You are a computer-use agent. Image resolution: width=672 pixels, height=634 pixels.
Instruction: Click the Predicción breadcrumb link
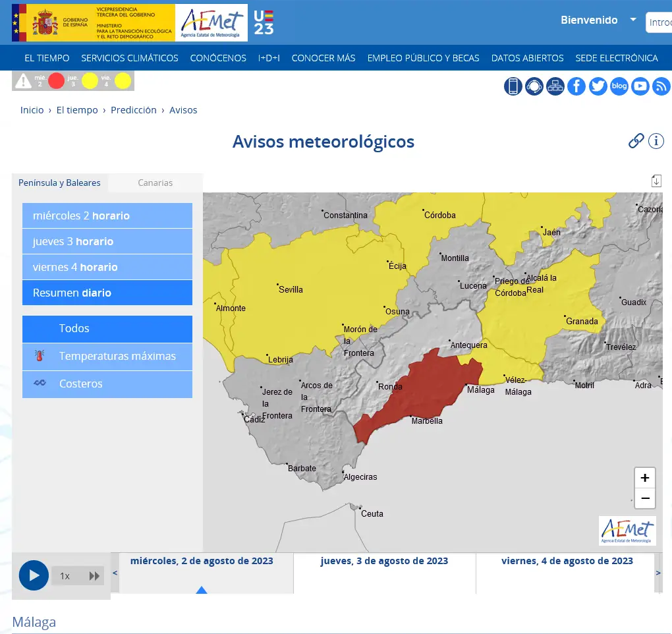tap(134, 110)
